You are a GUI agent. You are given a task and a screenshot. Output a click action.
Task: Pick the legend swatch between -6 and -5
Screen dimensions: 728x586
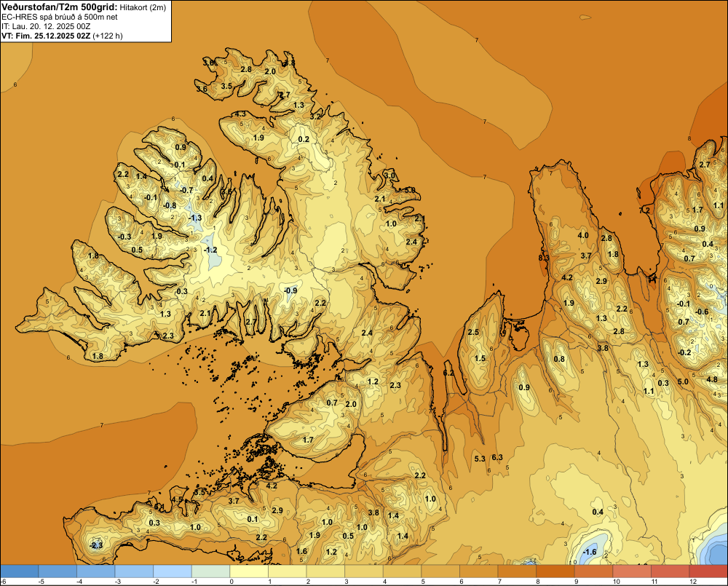pos(20,571)
